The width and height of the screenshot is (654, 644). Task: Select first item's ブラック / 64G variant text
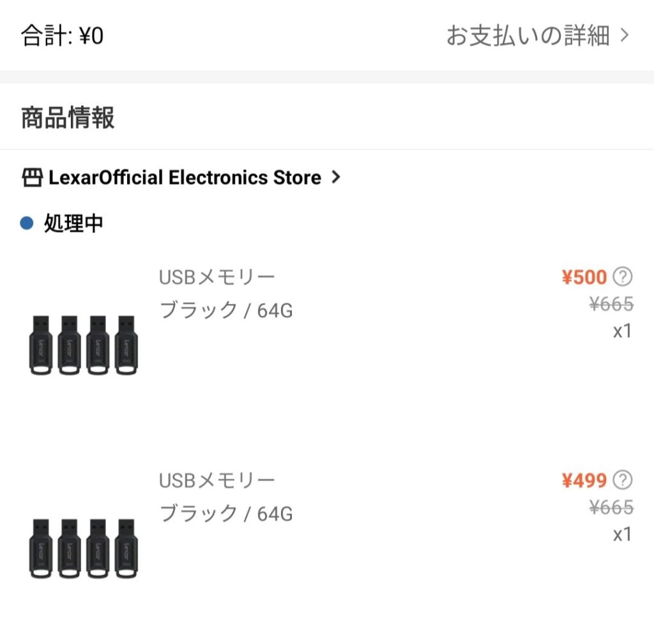[x=226, y=311]
